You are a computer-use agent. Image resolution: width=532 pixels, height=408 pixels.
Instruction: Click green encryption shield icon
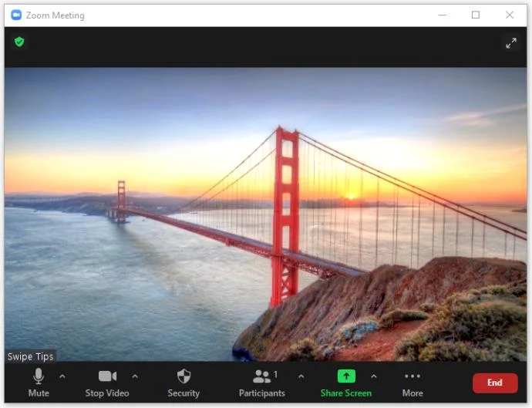point(19,42)
